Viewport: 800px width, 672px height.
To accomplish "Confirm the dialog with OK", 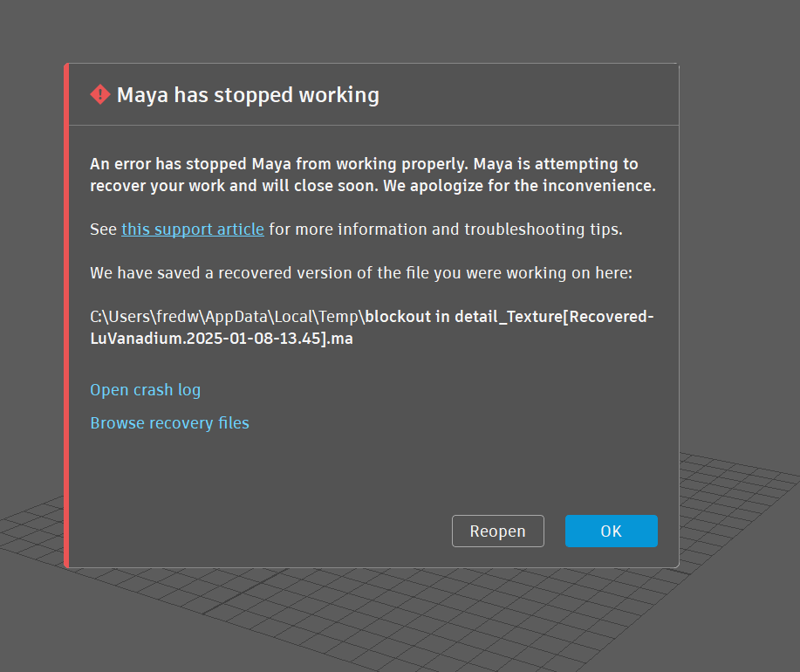I will click(x=611, y=531).
